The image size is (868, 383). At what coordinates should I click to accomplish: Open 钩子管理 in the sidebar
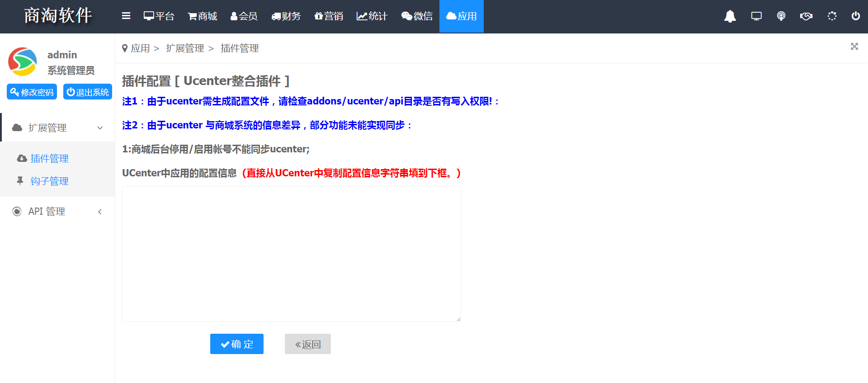(49, 181)
